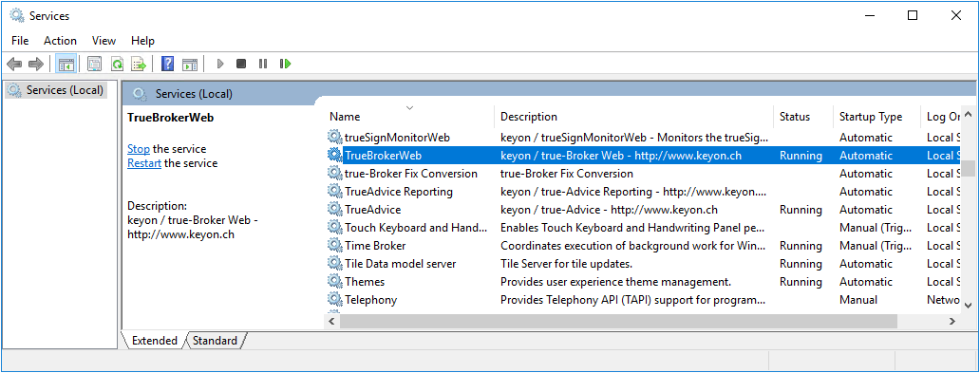Click gear icon next to TrueAdvice service
Screen dimensions: 980x373
(x=335, y=210)
